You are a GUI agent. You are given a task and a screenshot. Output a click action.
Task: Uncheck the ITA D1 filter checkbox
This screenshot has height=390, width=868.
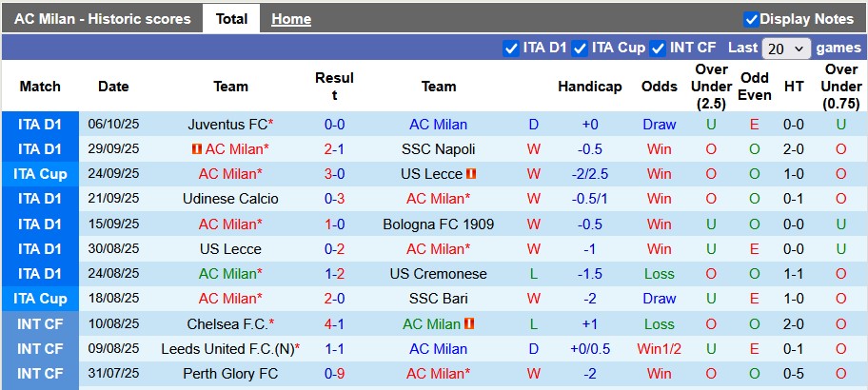pos(510,48)
